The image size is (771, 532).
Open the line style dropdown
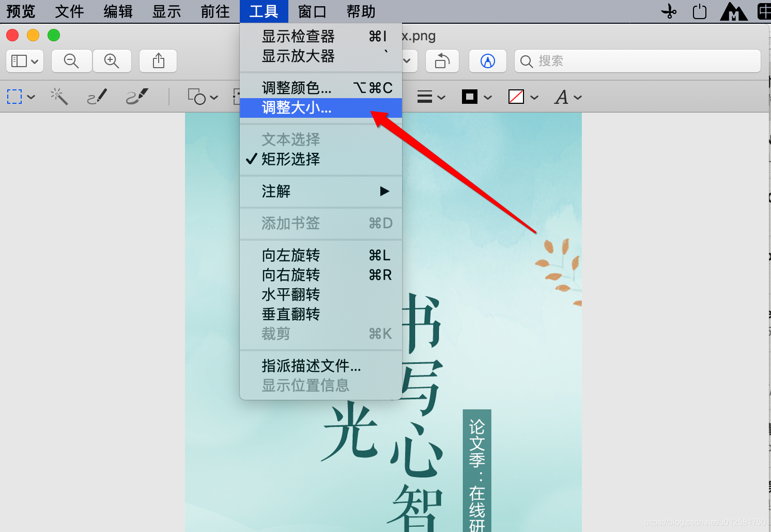(x=431, y=97)
